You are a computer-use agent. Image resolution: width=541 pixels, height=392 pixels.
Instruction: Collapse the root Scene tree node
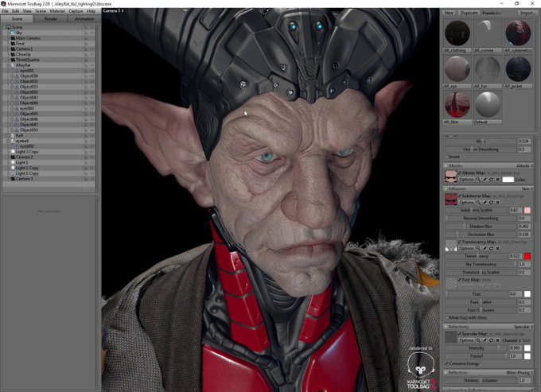tap(5, 27)
